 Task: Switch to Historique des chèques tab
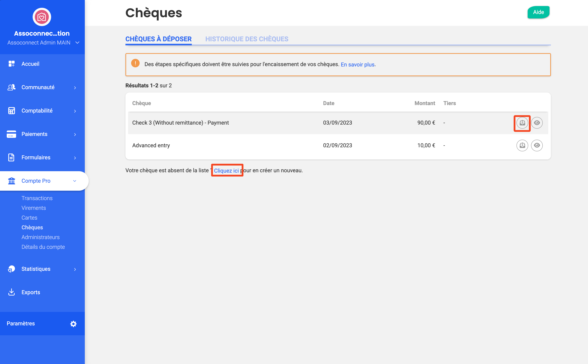click(x=247, y=39)
